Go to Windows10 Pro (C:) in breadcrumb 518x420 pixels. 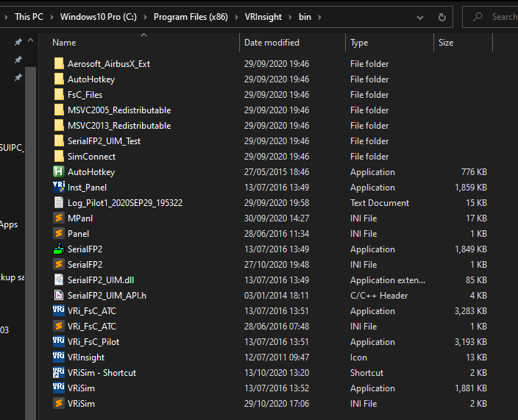coord(99,17)
